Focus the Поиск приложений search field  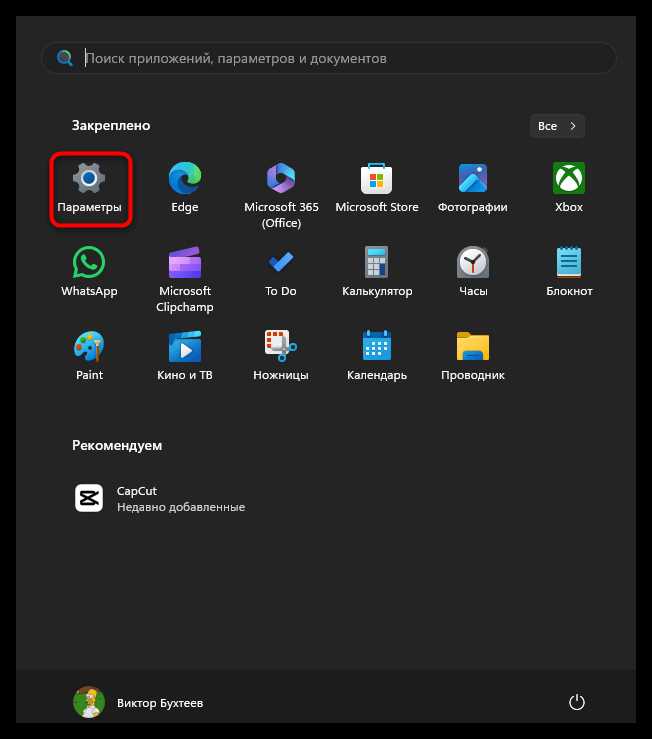click(329, 58)
